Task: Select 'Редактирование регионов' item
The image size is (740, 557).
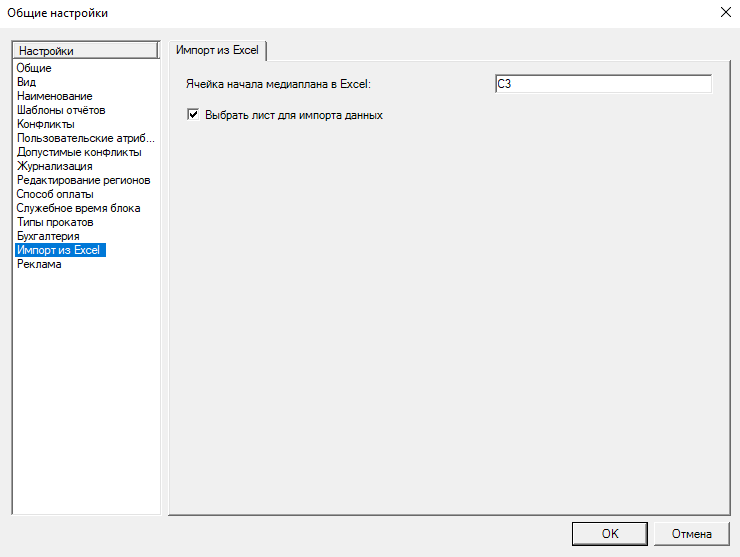Action: [83, 180]
